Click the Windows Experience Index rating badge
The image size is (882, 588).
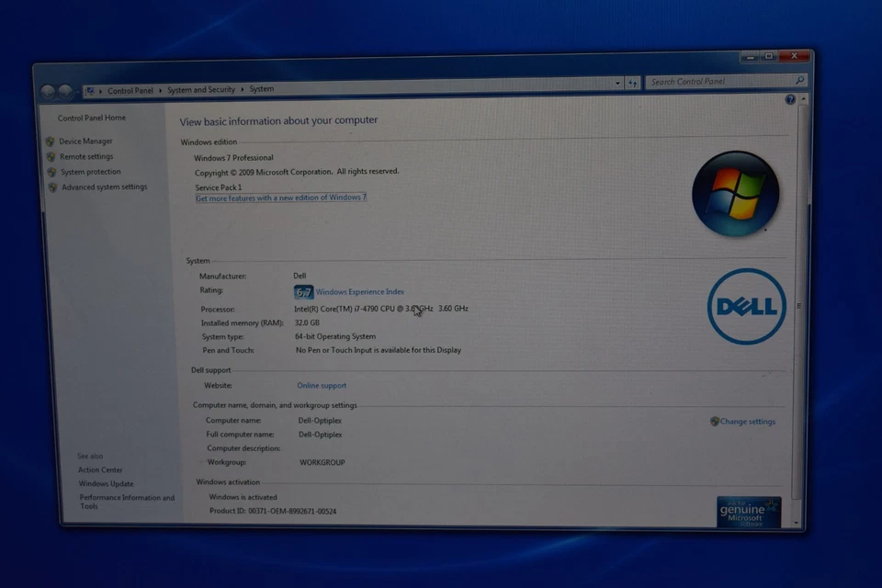point(304,292)
